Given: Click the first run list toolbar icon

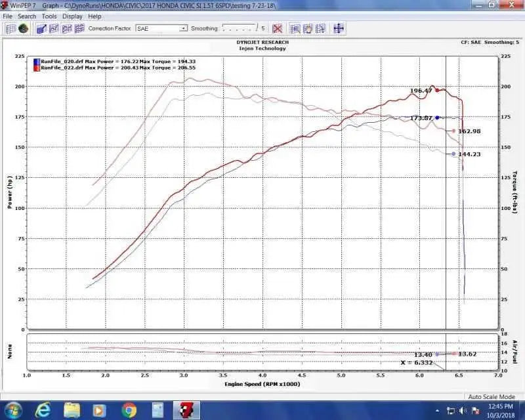Looking at the screenshot, I should tap(10, 29).
